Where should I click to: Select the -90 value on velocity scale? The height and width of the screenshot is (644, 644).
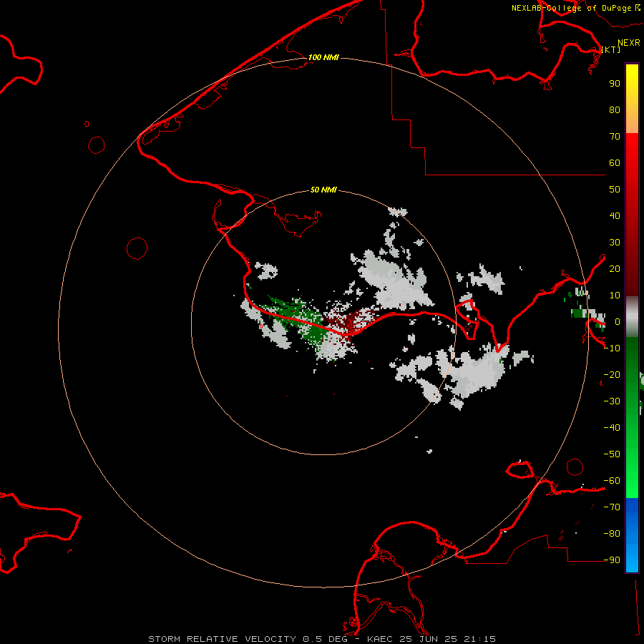click(612, 560)
